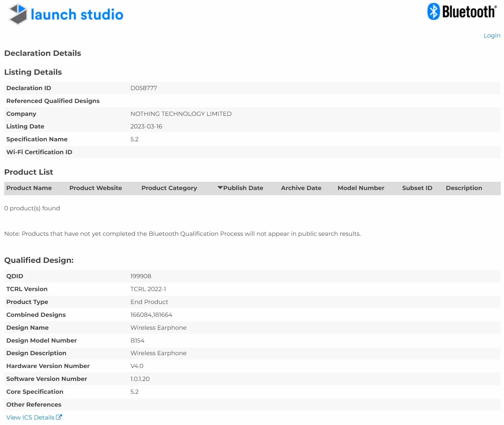Select Product Type value End Product
Image resolution: width=504 pixels, height=425 pixels.
pyautogui.click(x=149, y=302)
